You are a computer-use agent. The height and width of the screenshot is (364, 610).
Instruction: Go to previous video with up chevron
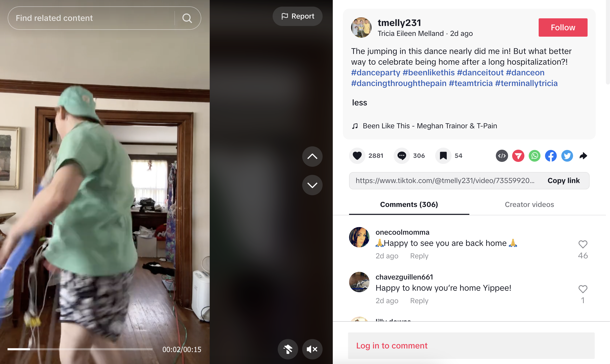[x=312, y=157]
